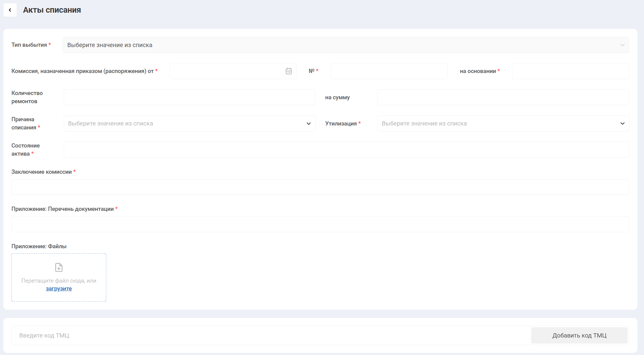Focus the Заключение комиссии text field

[x=320, y=187]
